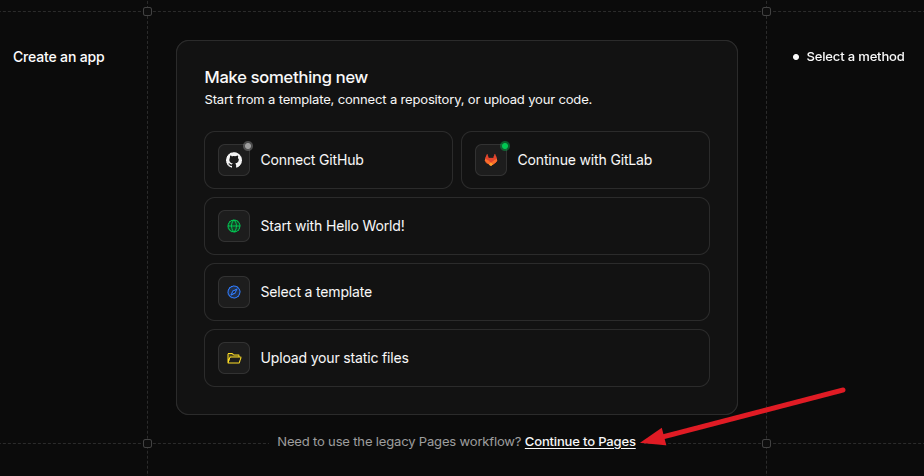
Task: Open the Select a template option
Action: [457, 292]
